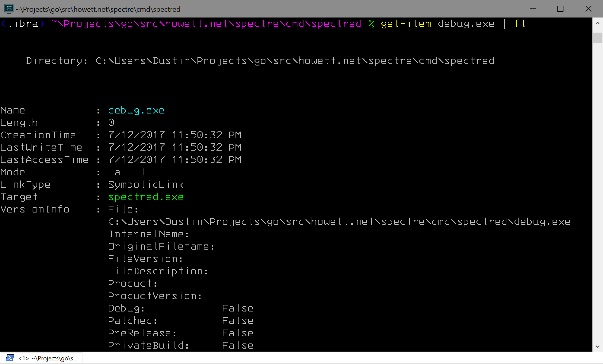Viewport: 603px width, 364px height.
Task: Click the window title path text
Action: [x=98, y=9]
